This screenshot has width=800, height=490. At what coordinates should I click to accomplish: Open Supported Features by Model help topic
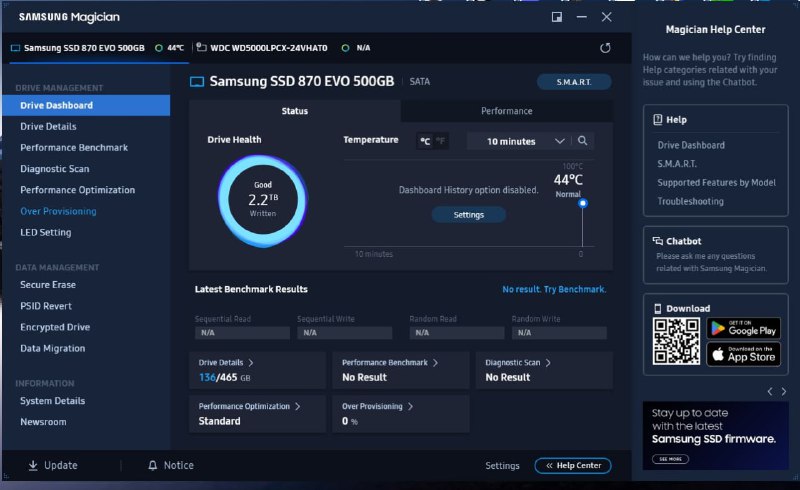(x=716, y=183)
